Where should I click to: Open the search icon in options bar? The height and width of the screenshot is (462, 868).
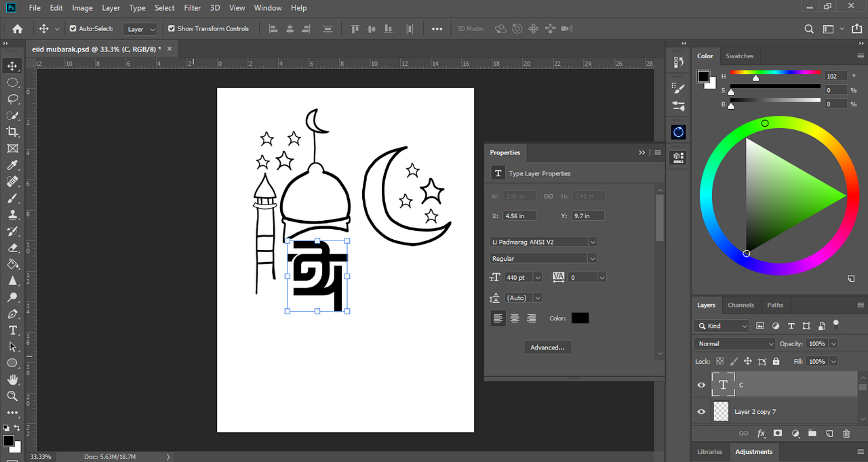(809, 29)
